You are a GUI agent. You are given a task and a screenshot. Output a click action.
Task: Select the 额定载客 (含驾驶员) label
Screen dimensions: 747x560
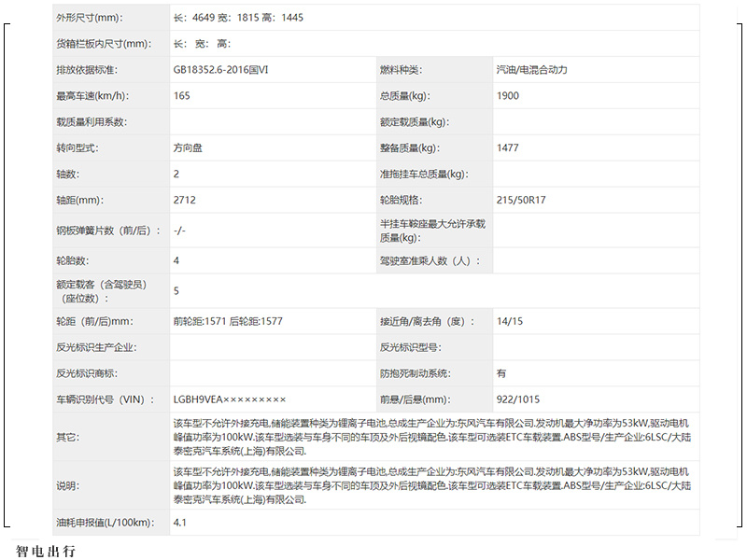point(102,291)
